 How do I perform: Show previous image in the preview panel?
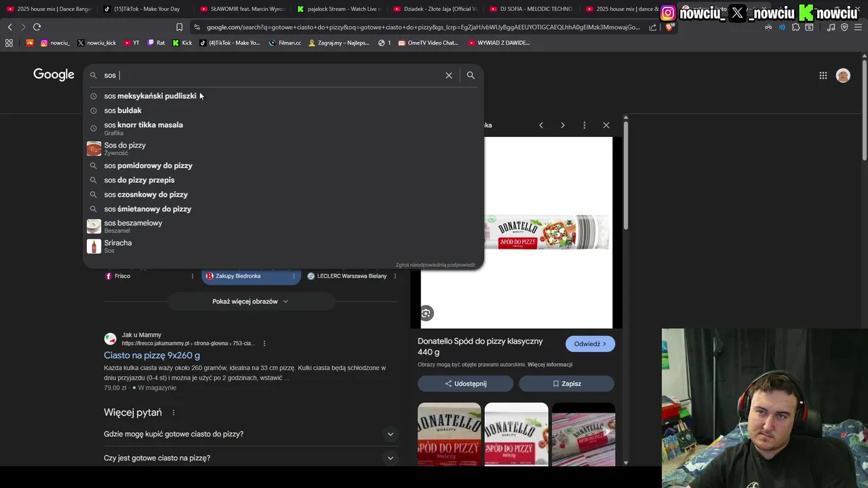(540, 125)
